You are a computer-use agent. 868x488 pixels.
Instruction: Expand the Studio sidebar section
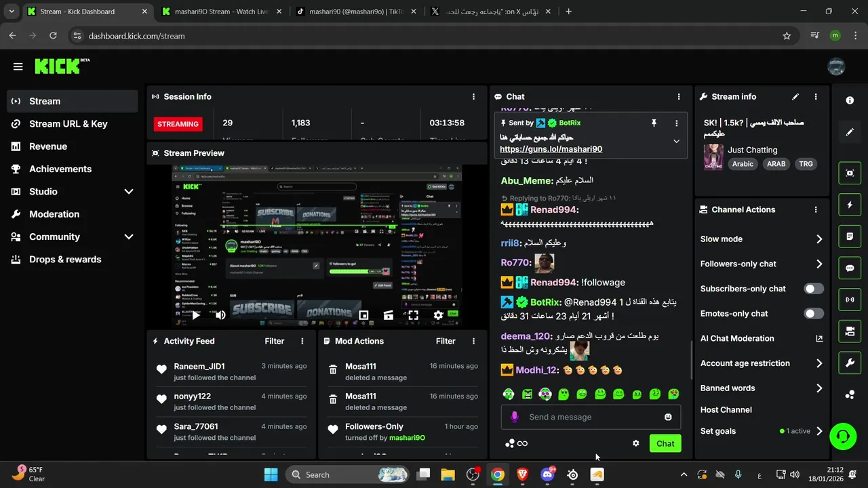click(73, 191)
